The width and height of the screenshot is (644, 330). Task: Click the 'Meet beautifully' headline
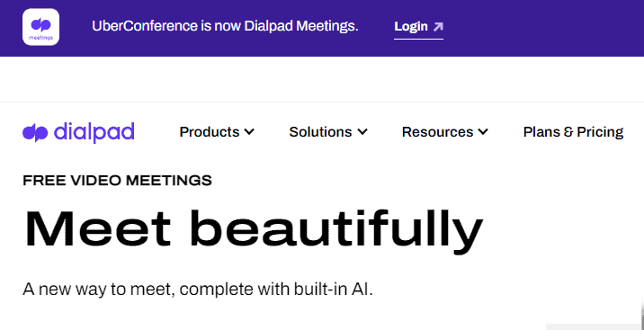tap(254, 230)
